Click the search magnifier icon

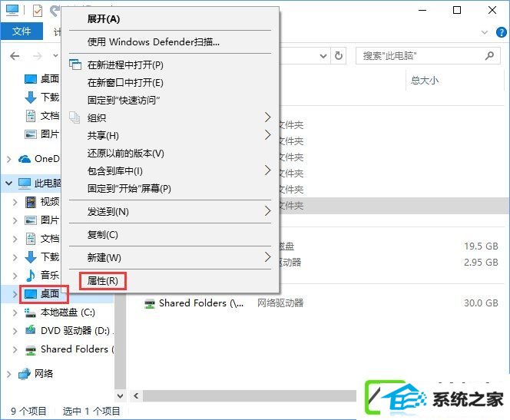(489, 56)
